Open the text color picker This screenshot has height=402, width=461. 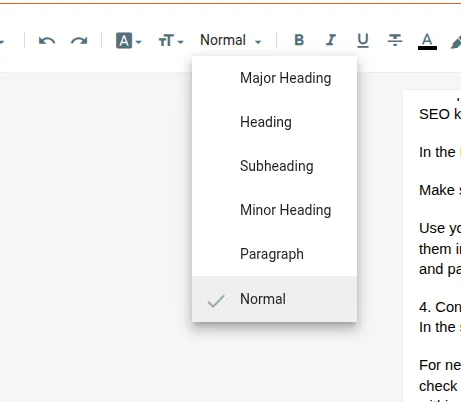tap(427, 41)
